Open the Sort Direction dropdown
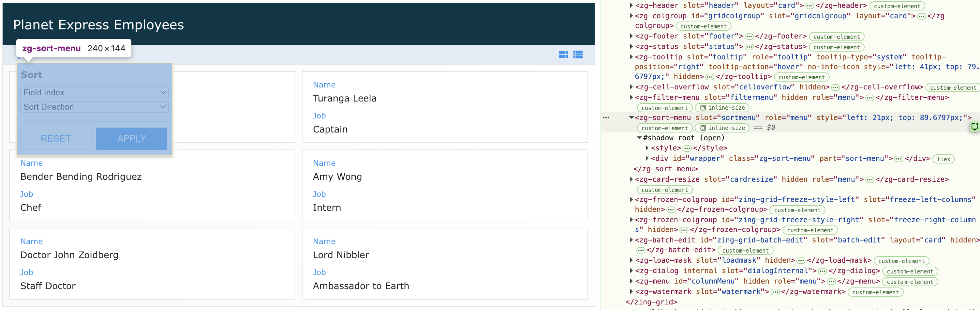 (94, 107)
